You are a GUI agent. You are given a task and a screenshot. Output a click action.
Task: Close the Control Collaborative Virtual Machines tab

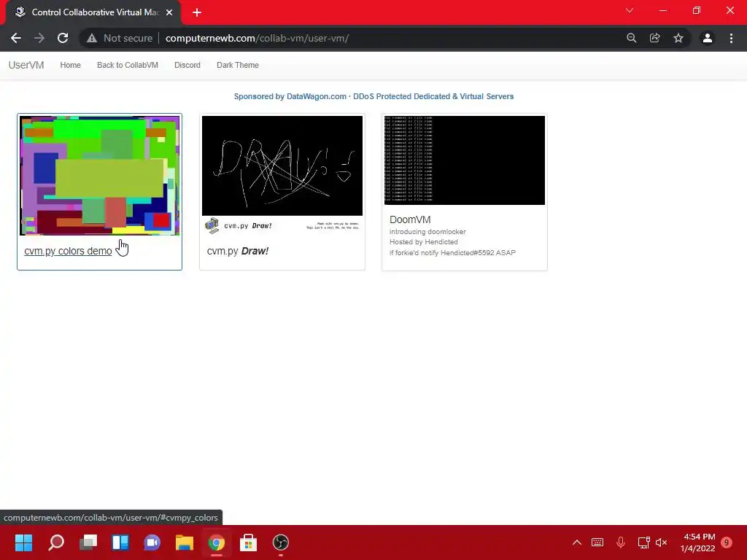coord(169,12)
